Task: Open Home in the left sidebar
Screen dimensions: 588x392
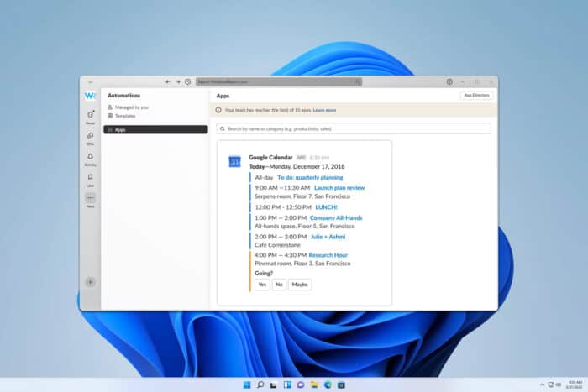Action: pos(90,114)
